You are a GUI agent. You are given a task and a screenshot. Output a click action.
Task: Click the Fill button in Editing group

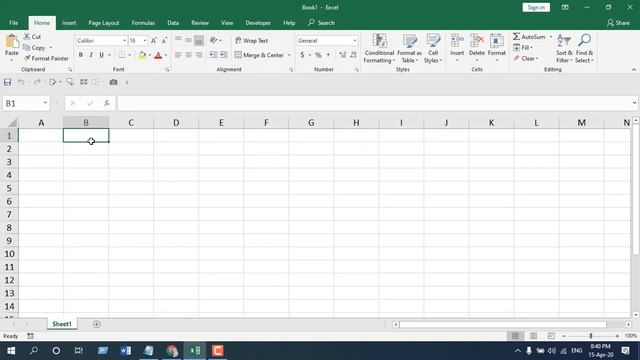[x=523, y=48]
